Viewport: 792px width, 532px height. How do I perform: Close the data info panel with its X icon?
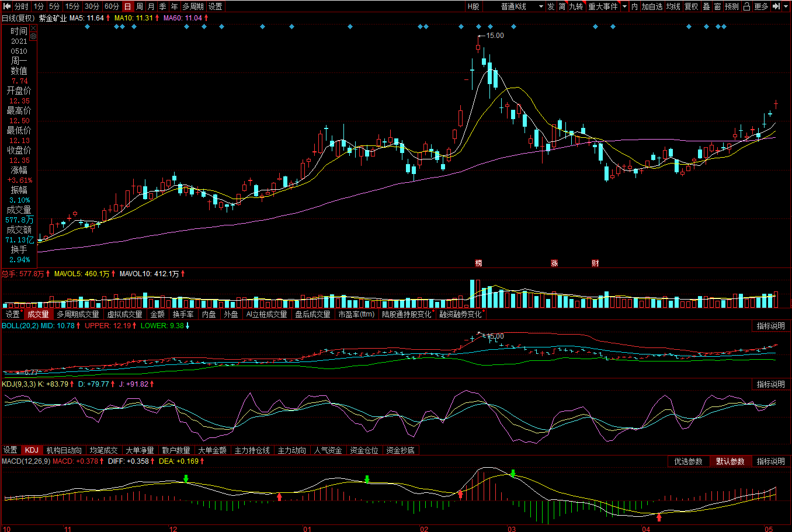click(x=33, y=29)
